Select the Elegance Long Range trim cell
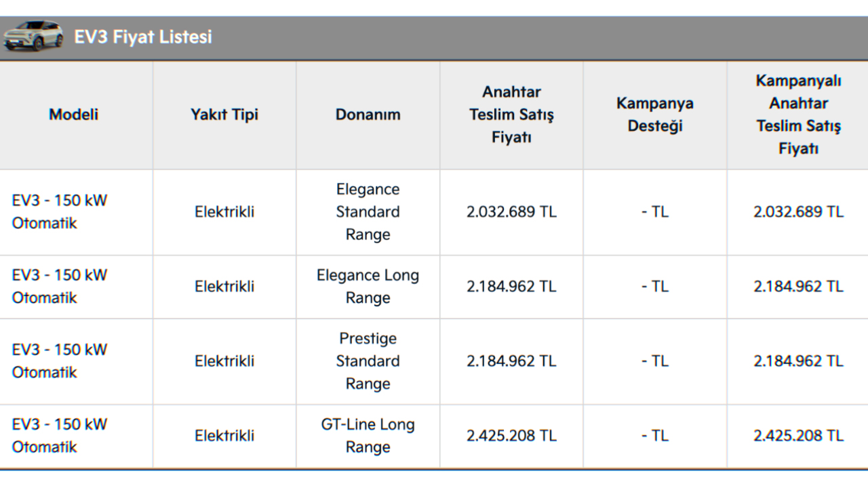The image size is (868, 488). (x=368, y=287)
